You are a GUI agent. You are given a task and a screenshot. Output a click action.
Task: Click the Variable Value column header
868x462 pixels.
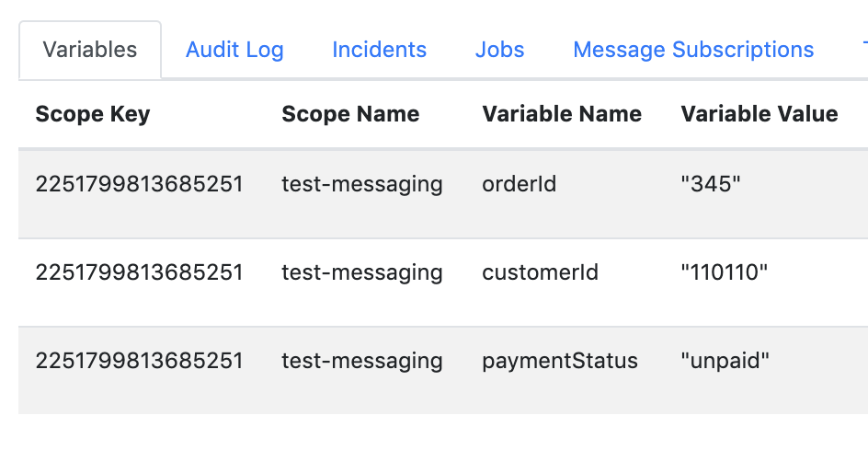759,114
